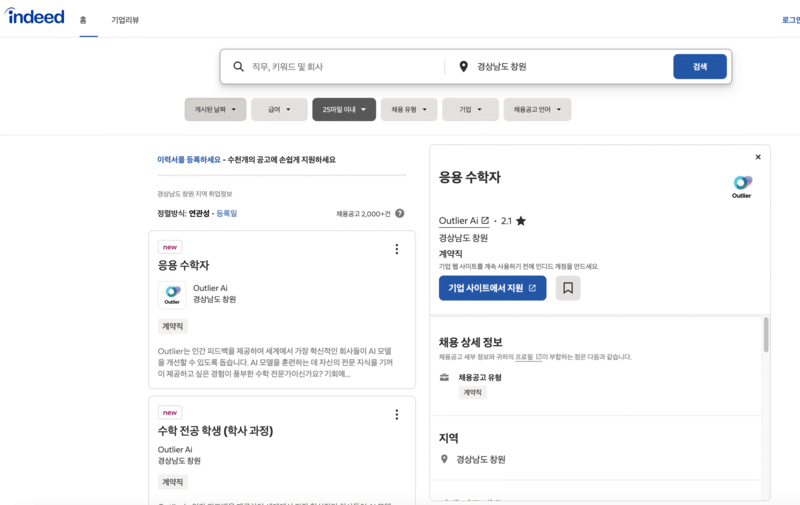Click the new badge on 수학 전공 학생 card

[170, 412]
